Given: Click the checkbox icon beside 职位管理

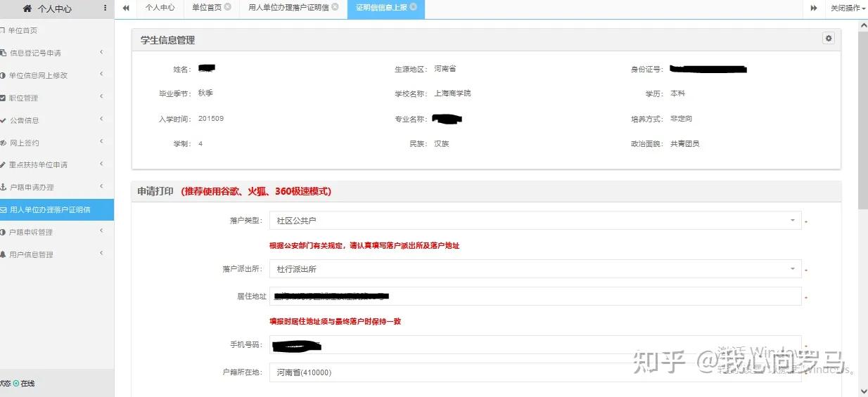Looking at the screenshot, I should [x=3, y=98].
